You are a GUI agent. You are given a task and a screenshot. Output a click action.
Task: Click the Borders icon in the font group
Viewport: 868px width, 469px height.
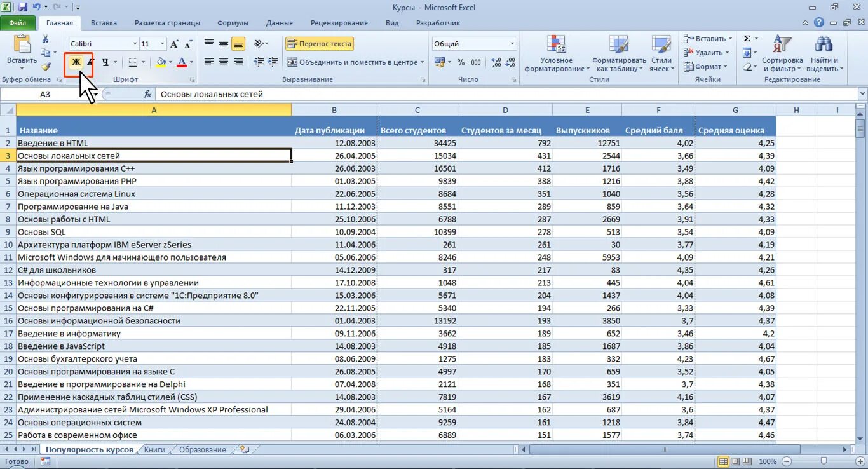(x=133, y=62)
